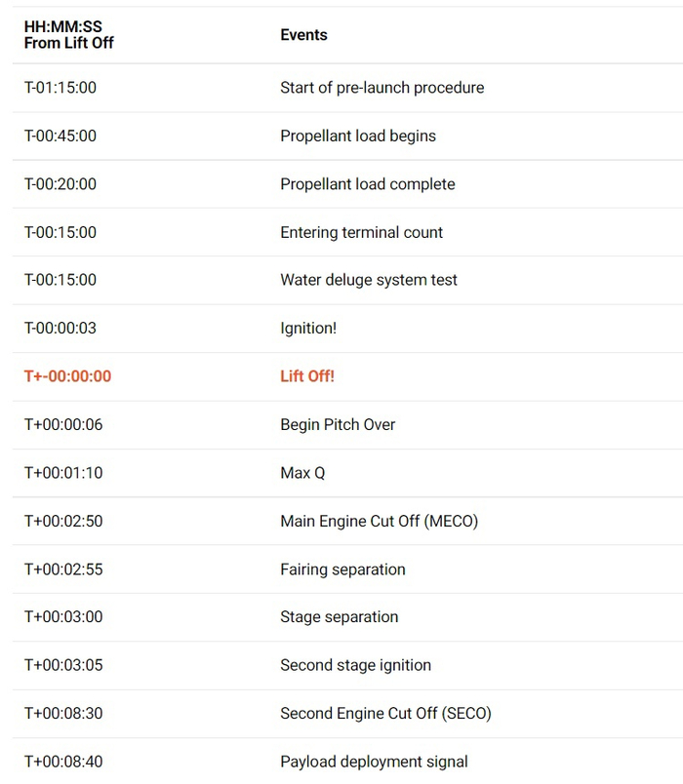This screenshot has height=784, width=683.
Task: Click "Second Engine Cut Off (SECO)" event
Action: tap(385, 714)
